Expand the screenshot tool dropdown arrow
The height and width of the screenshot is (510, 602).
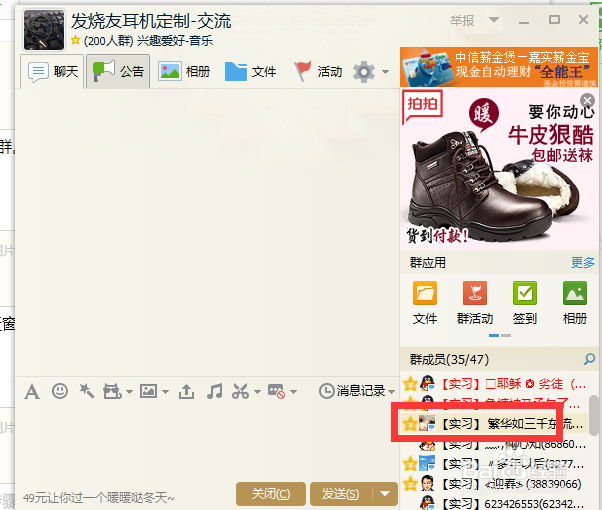pyautogui.click(x=257, y=392)
